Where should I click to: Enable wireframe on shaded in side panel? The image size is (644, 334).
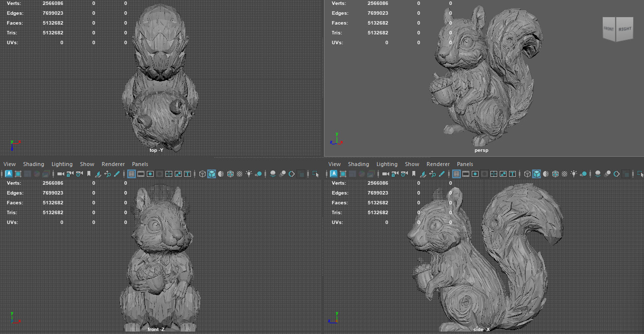click(555, 174)
